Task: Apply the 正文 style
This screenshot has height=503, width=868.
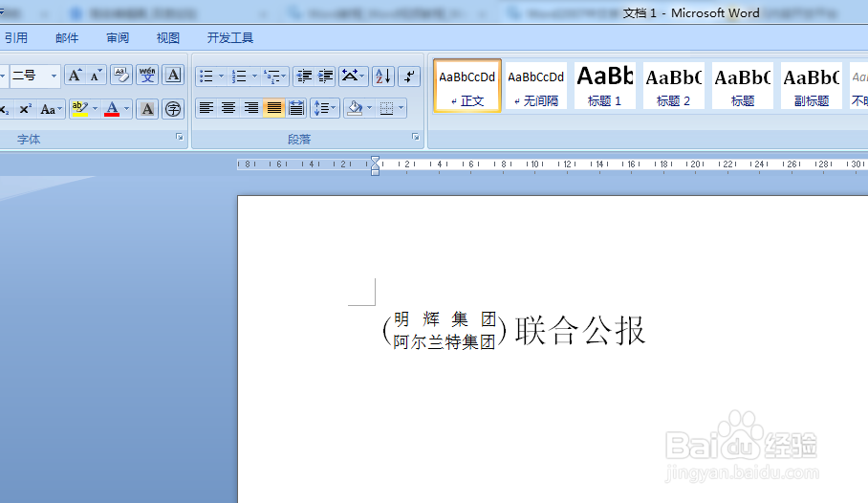Action: click(x=467, y=86)
